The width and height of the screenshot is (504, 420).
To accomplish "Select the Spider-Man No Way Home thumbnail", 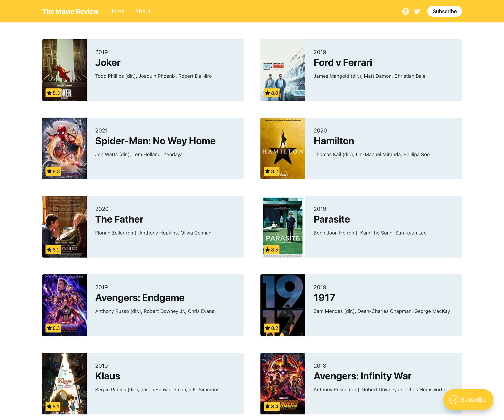I will coord(65,148).
